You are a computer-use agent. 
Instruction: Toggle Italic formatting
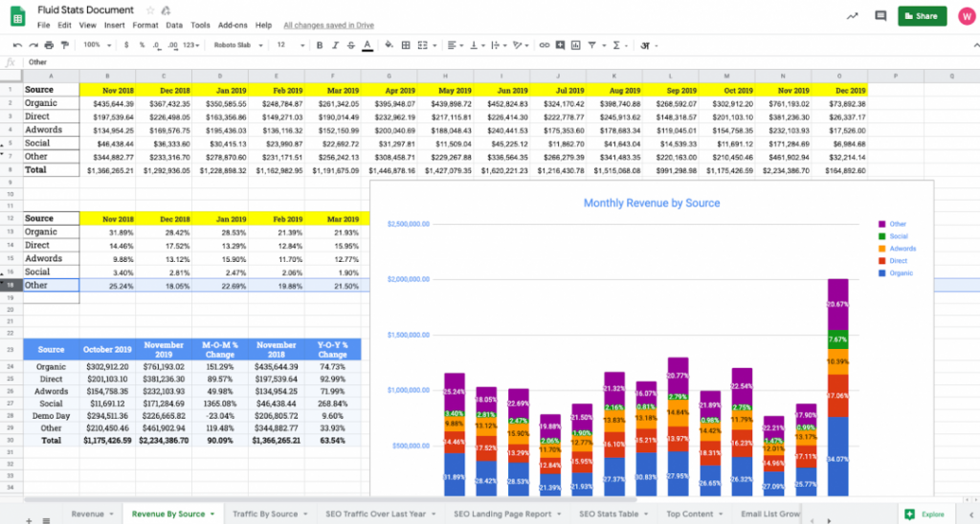[x=334, y=45]
